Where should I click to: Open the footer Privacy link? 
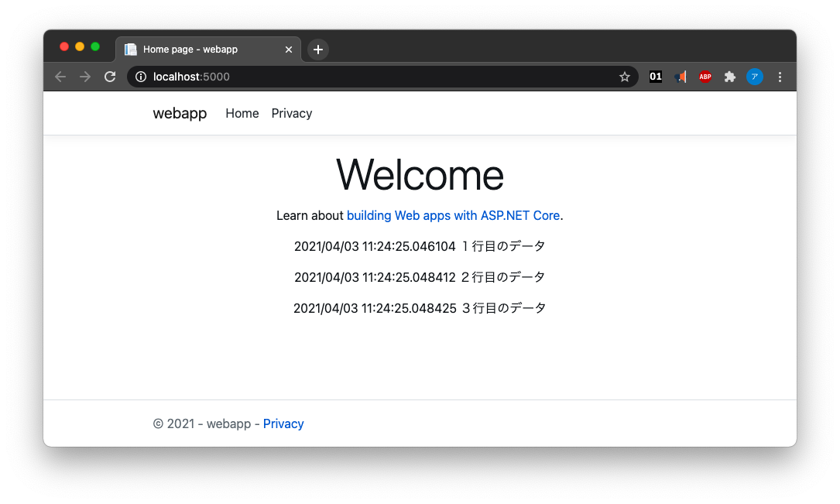(283, 423)
